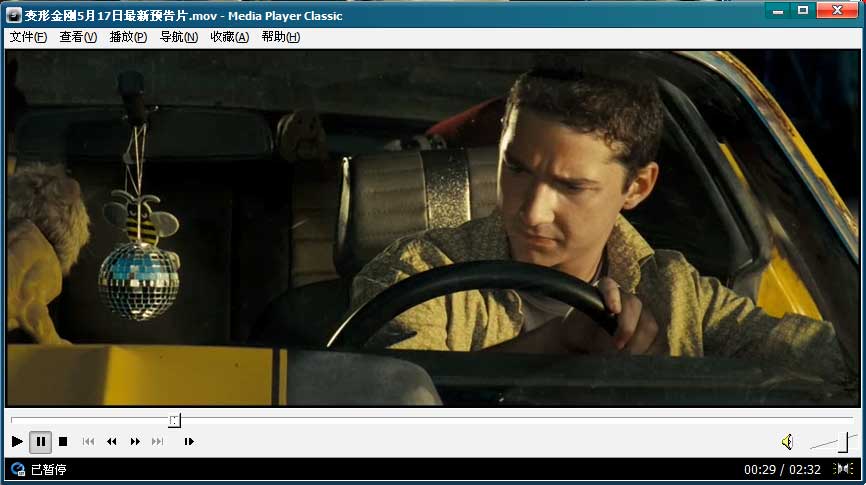Click the status bar QuickTime icon
The height and width of the screenshot is (485, 866).
18,470
